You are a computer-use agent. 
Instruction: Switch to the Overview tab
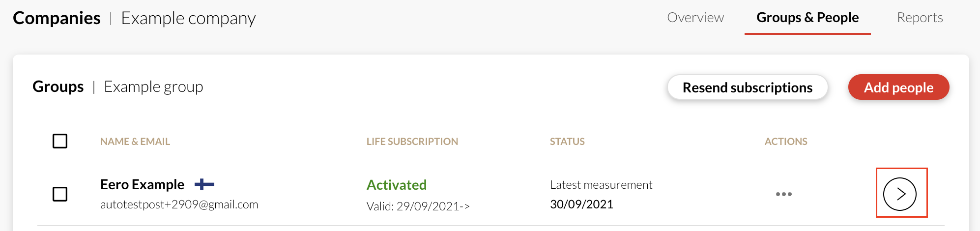(695, 18)
